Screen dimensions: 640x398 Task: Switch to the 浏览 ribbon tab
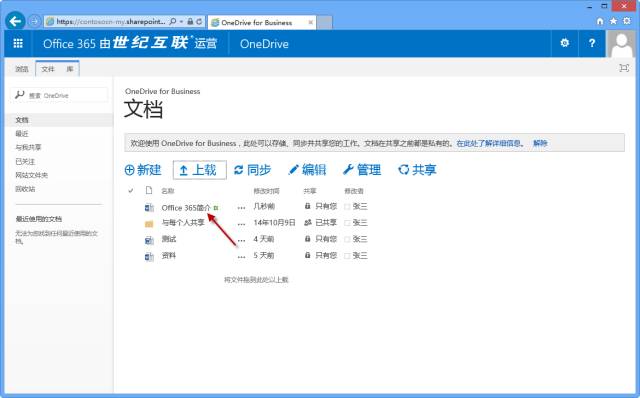click(22, 69)
